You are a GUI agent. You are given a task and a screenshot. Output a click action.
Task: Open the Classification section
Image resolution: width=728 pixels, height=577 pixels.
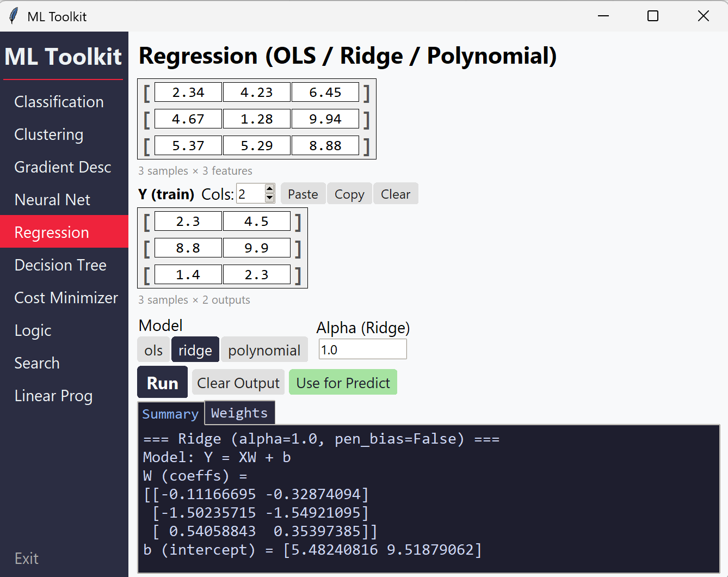tap(59, 102)
